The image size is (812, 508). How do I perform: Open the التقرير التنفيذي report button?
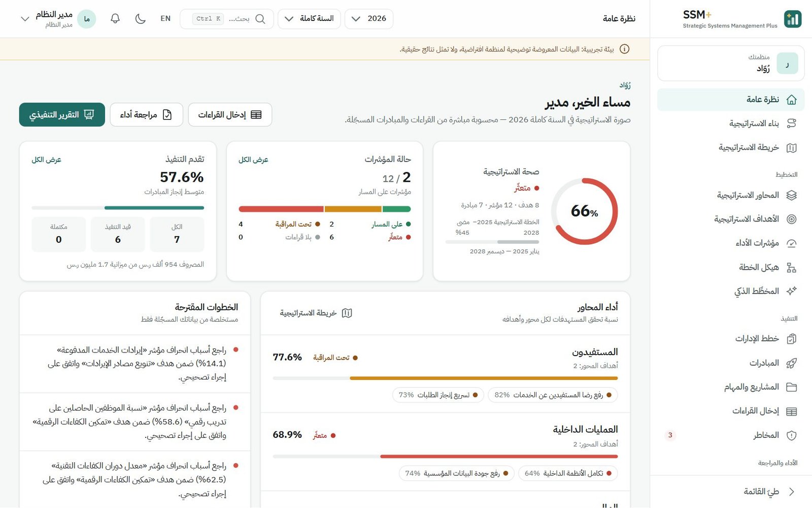pos(62,115)
